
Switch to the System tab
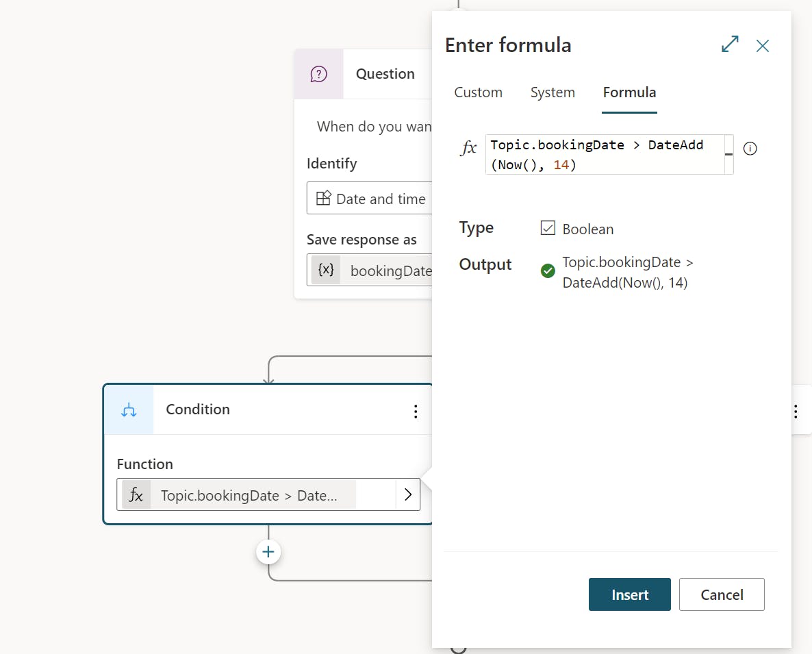coord(553,92)
